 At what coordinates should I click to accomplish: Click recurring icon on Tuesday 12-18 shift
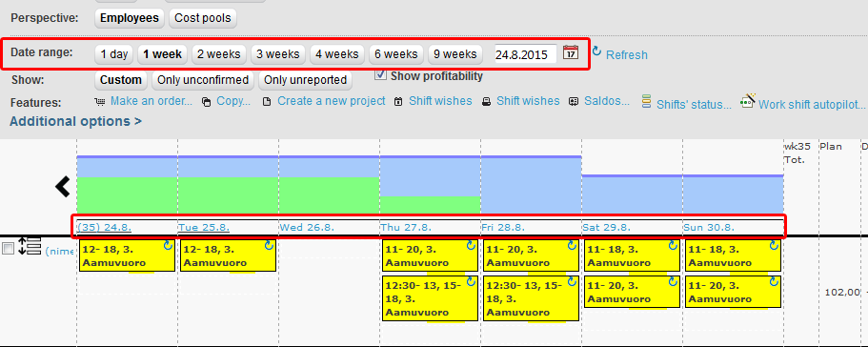click(x=270, y=246)
